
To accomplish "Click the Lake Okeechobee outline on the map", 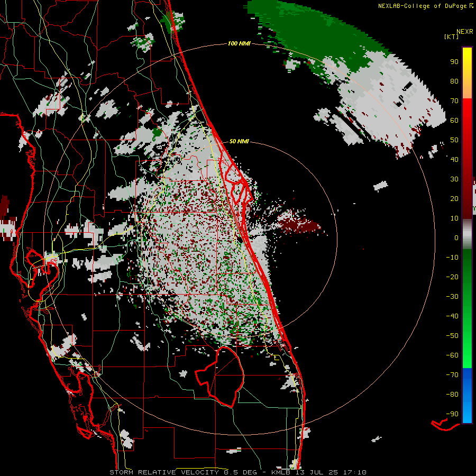I will point(220,377).
